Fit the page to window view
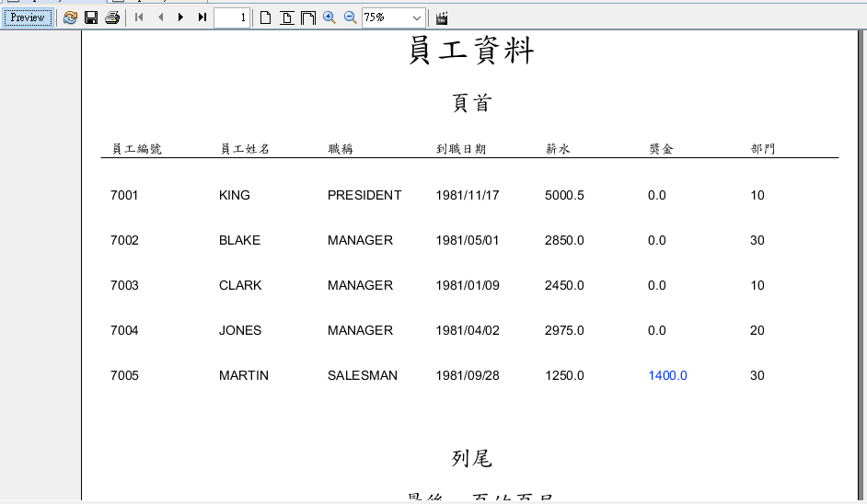867x504 pixels. (287, 17)
